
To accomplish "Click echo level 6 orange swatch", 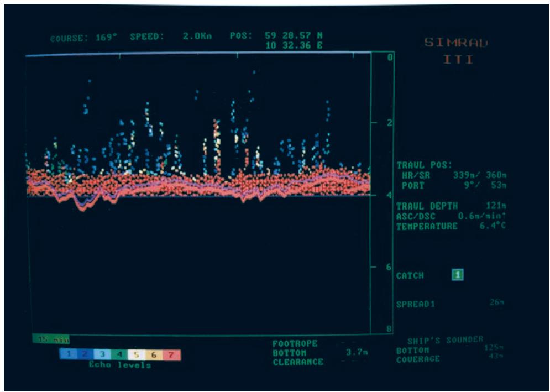I will click(153, 354).
